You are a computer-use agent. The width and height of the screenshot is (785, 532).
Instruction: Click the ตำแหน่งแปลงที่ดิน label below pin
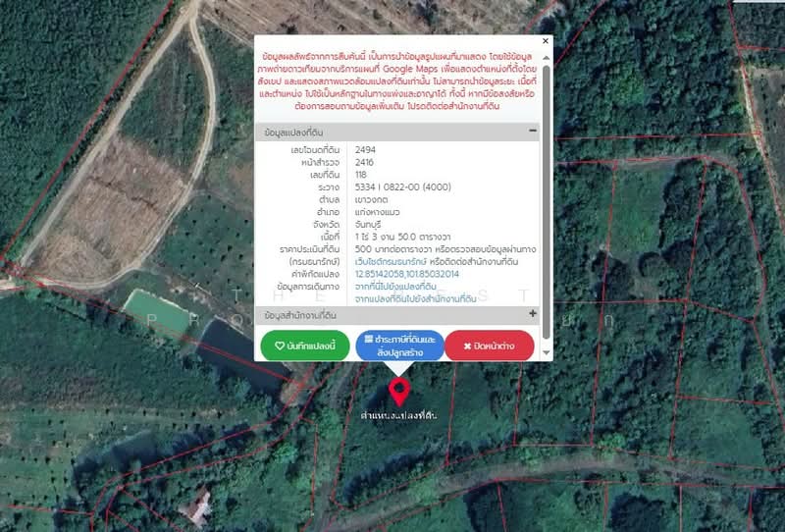pyautogui.click(x=398, y=416)
